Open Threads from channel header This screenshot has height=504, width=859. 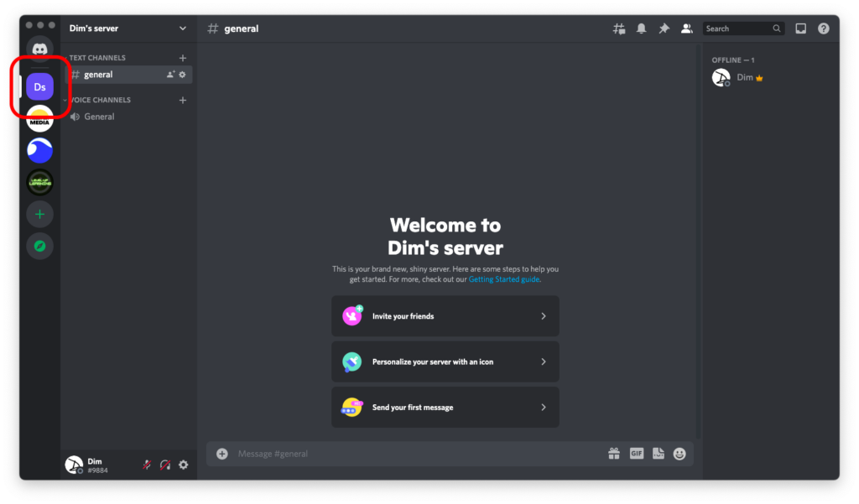point(619,29)
